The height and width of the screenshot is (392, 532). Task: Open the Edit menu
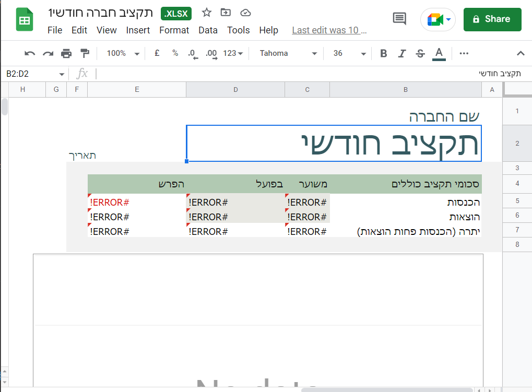click(79, 30)
